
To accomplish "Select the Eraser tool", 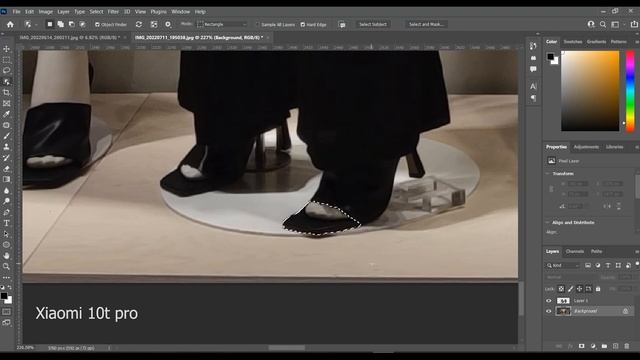I will [7, 169].
